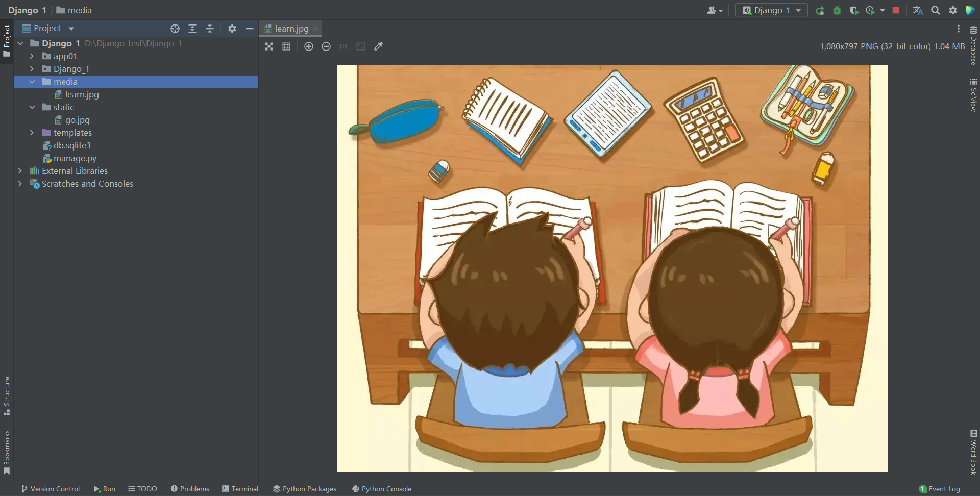The width and height of the screenshot is (980, 496).
Task: Toggle the Bookmarks sidebar tab
Action: pyautogui.click(x=7, y=452)
